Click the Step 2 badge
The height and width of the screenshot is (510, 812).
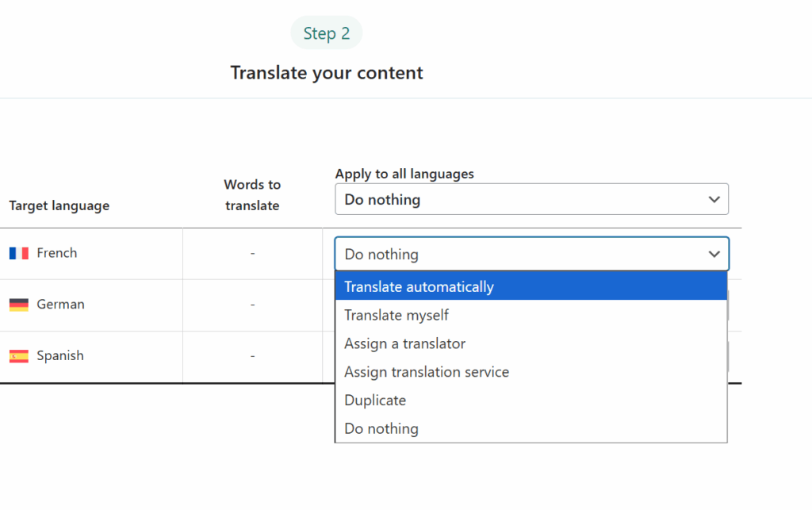(326, 33)
